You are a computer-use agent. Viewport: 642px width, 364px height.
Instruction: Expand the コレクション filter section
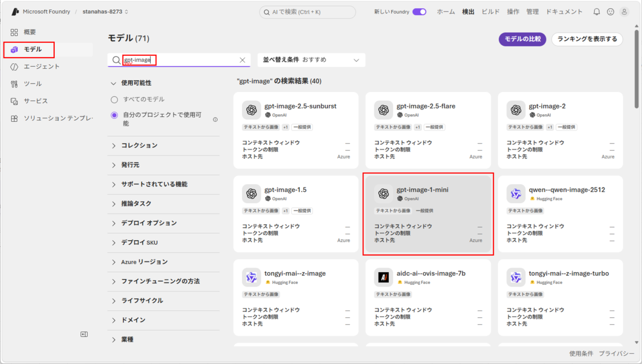(x=163, y=146)
